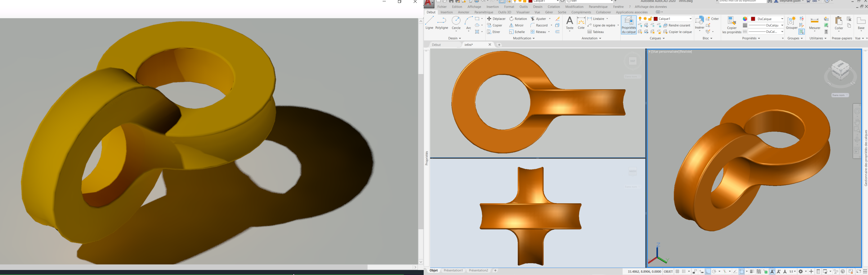This screenshot has height=275, width=868.
Task: Switch to the Présentation1 layout tab
Action: click(x=453, y=270)
